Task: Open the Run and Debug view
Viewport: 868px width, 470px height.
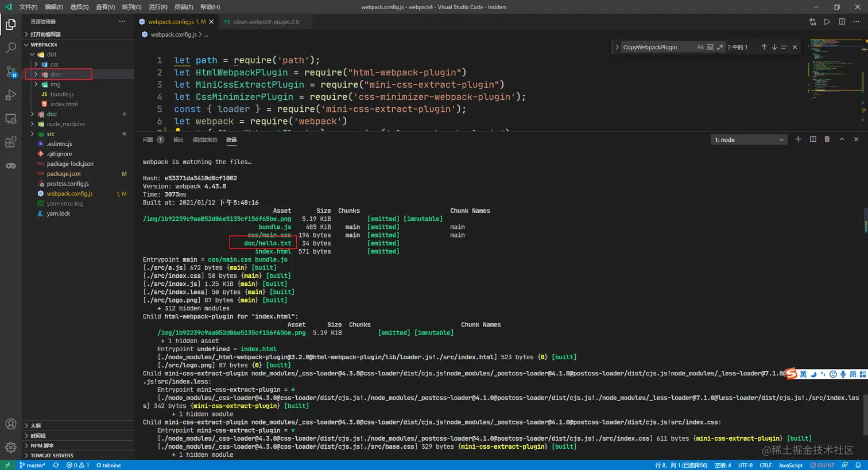Action: click(x=10, y=95)
